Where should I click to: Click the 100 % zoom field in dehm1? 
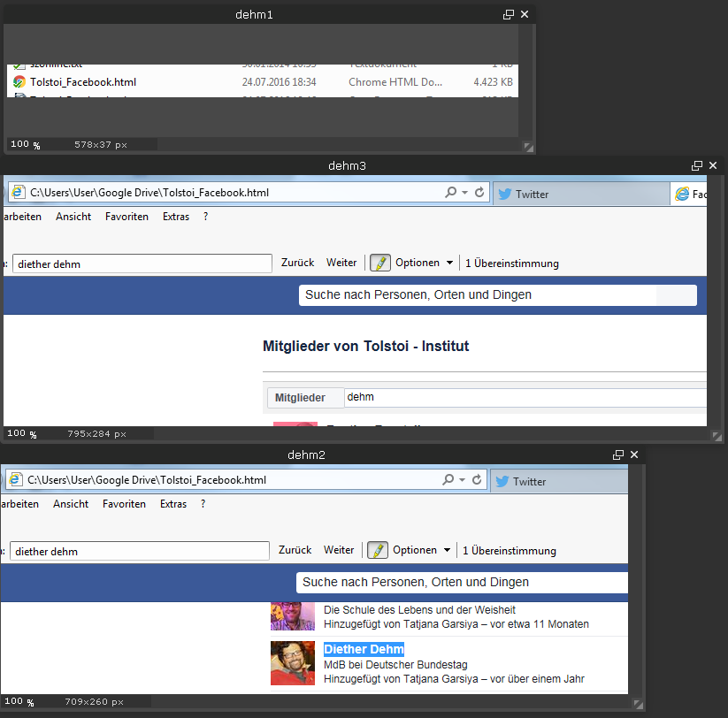click(x=25, y=144)
